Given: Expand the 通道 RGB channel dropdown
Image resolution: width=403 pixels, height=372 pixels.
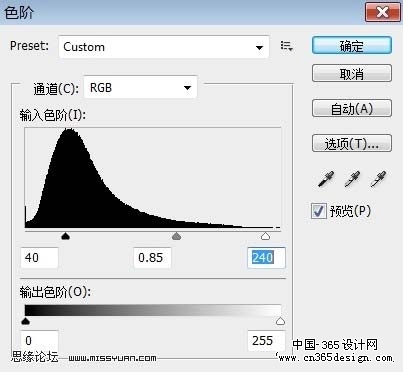Looking at the screenshot, I should coord(140,88).
